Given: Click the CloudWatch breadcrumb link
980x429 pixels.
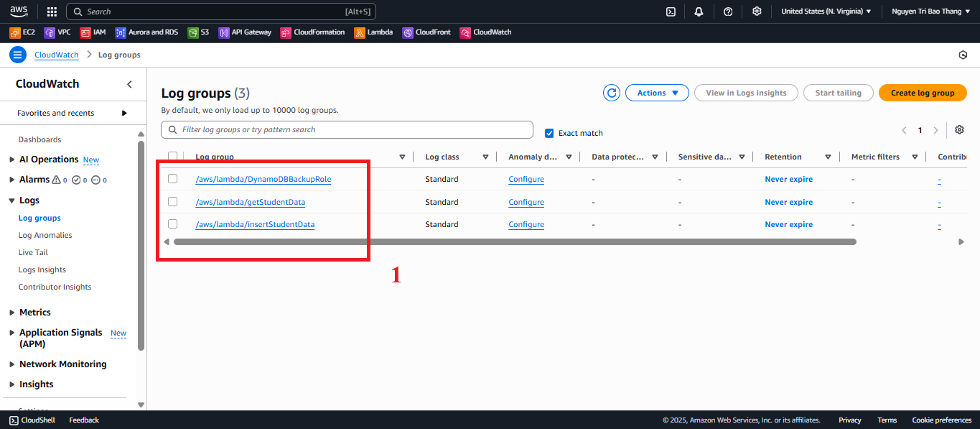Looking at the screenshot, I should click(57, 55).
